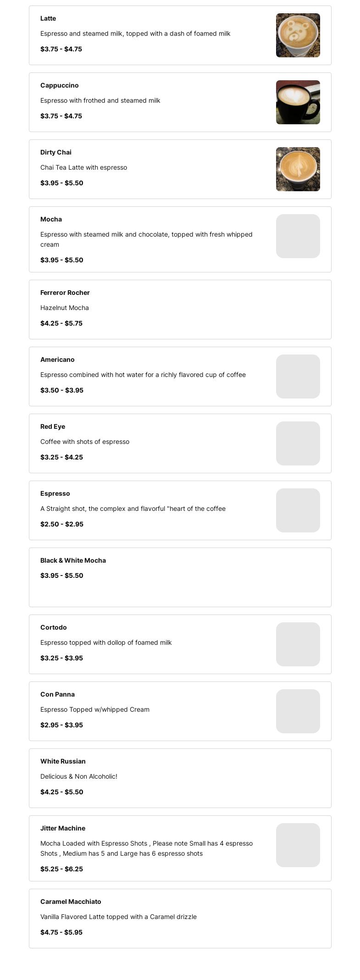Open the Latte item title
The height and width of the screenshot is (980, 360).
point(48,18)
